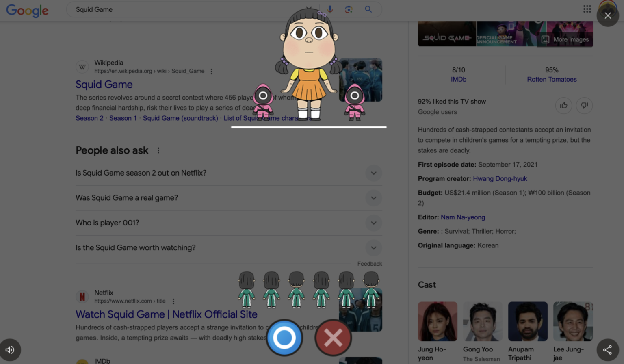624x364 pixels.
Task: Click the Squid Game logo image
Action: 447,34
